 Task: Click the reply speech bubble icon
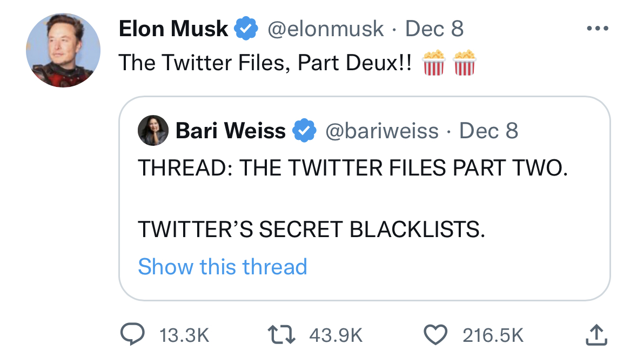coord(131,335)
